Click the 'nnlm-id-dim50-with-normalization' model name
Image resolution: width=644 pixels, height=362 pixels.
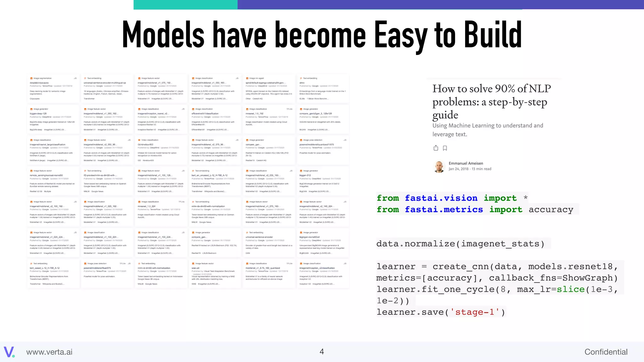click(154, 268)
